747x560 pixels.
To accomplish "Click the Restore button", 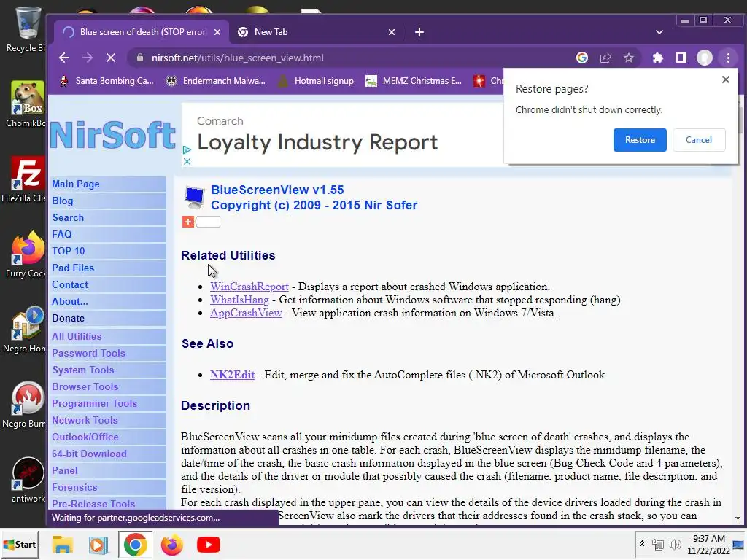I will coord(640,140).
